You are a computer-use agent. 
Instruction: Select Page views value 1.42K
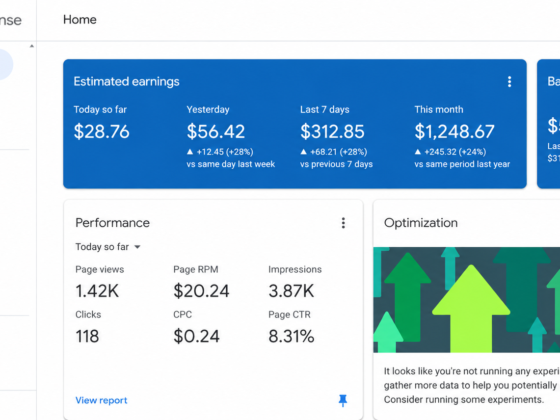97,291
